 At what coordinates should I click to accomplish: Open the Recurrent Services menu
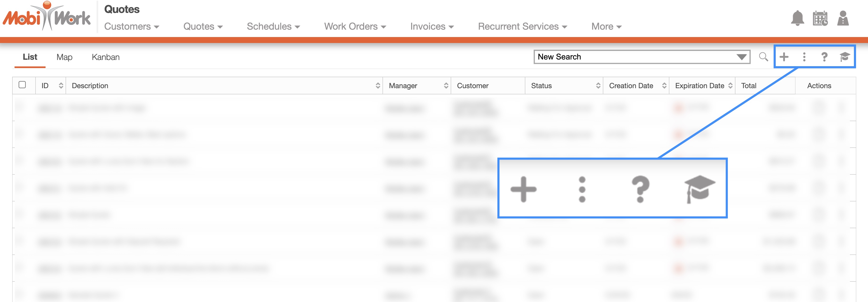coord(522,26)
